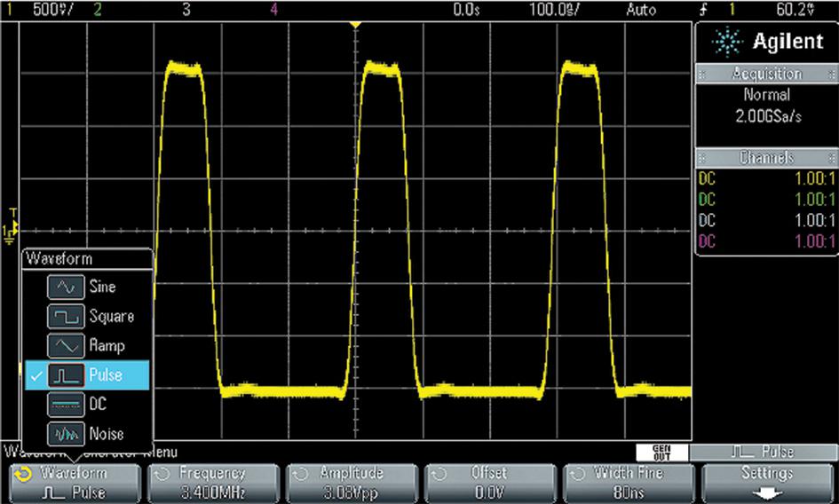Open the Settings softkey submenu

pos(767,483)
